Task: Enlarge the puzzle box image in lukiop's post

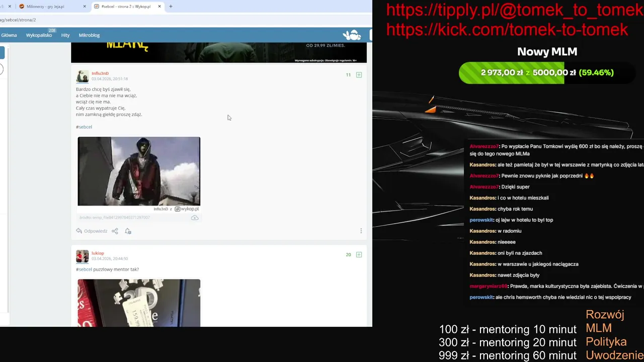Action: pyautogui.click(x=139, y=303)
